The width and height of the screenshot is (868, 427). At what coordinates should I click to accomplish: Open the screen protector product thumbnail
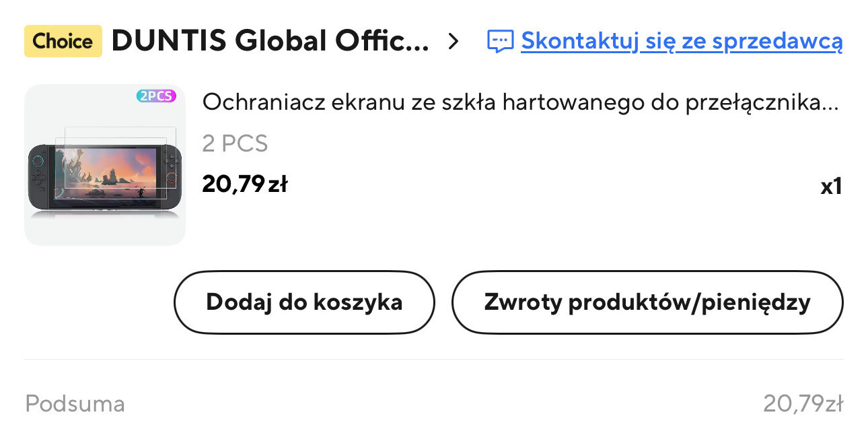[105, 165]
